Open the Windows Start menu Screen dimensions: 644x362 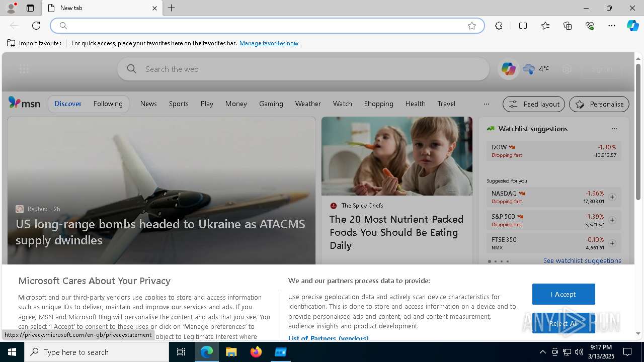[x=12, y=352]
